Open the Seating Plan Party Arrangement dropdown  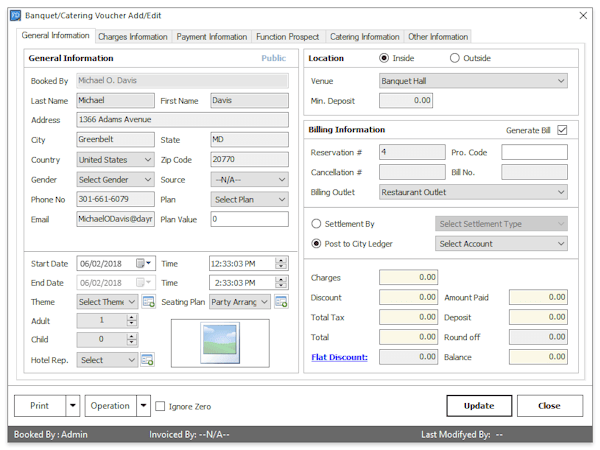click(240, 302)
